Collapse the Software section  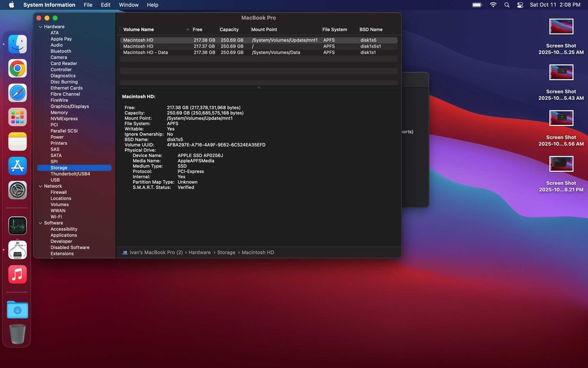tap(41, 223)
